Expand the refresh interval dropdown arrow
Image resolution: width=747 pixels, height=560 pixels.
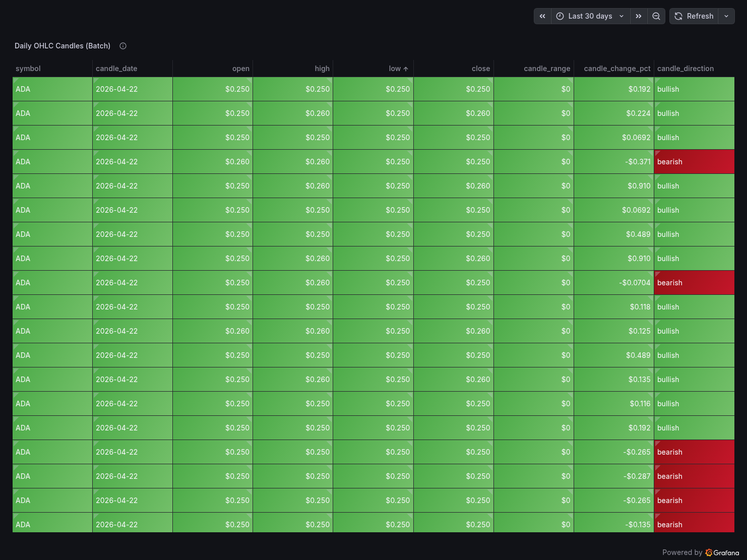(x=726, y=16)
